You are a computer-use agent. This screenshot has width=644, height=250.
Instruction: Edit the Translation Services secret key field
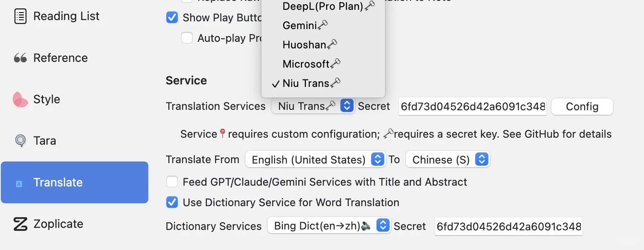pyautogui.click(x=473, y=107)
